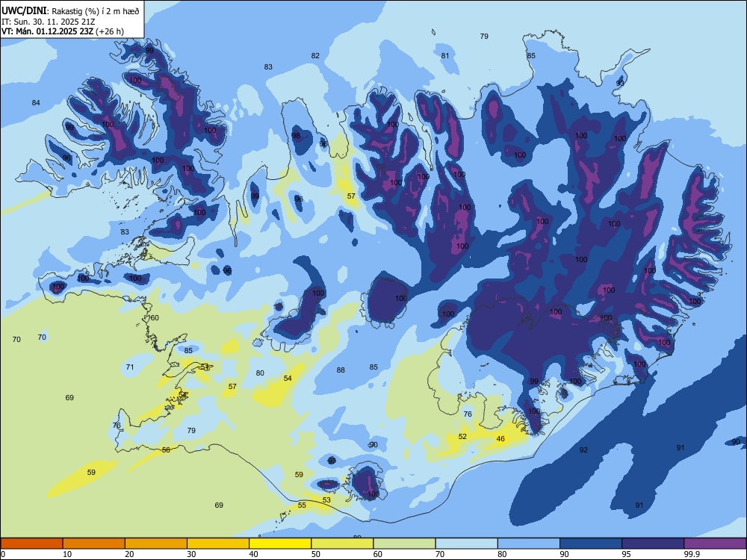Screen dimensions: 747x560
Task: Click the '(+26 h)' forecast offset text
Action: tap(110, 31)
